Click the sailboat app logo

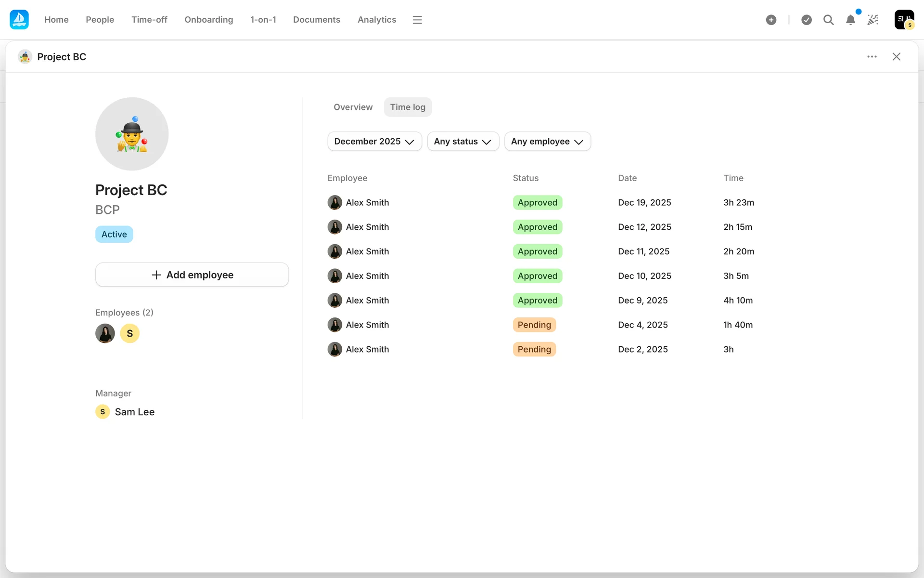[x=19, y=20]
